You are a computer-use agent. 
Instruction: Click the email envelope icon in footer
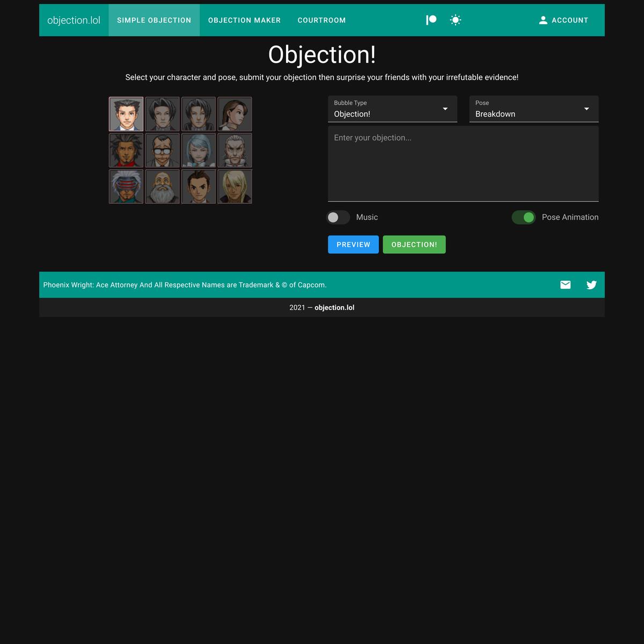click(565, 285)
